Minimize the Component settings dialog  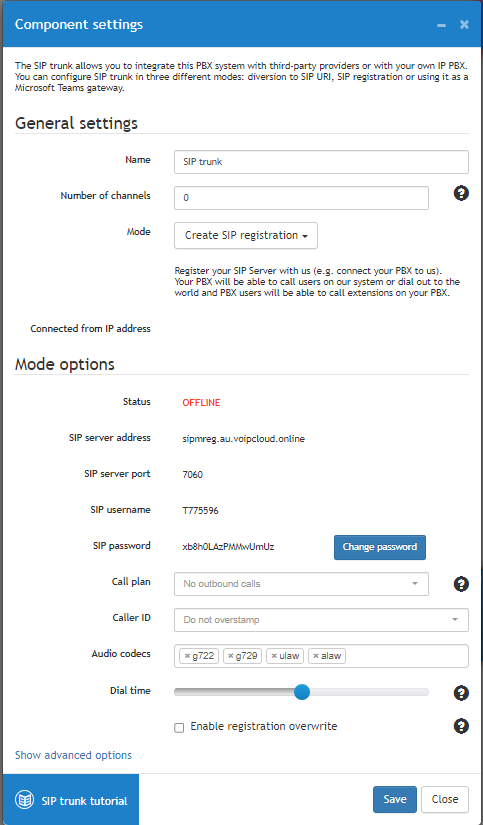[x=441, y=25]
